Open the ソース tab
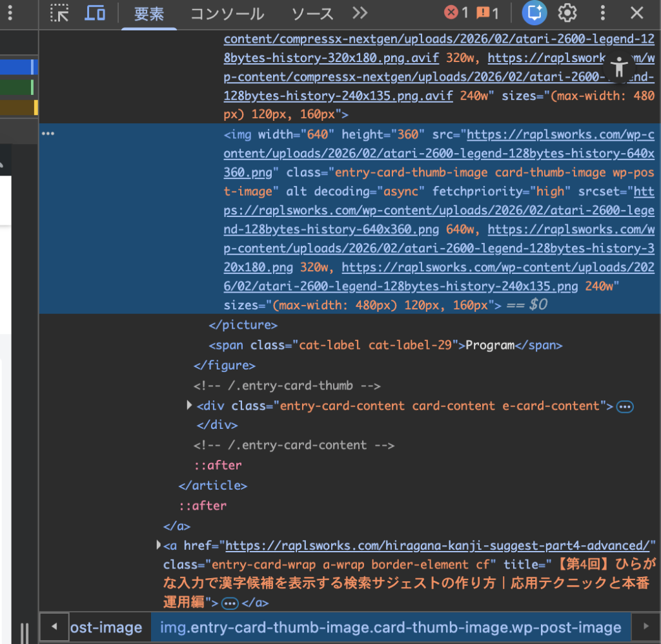The width and height of the screenshot is (661, 644). [312, 14]
